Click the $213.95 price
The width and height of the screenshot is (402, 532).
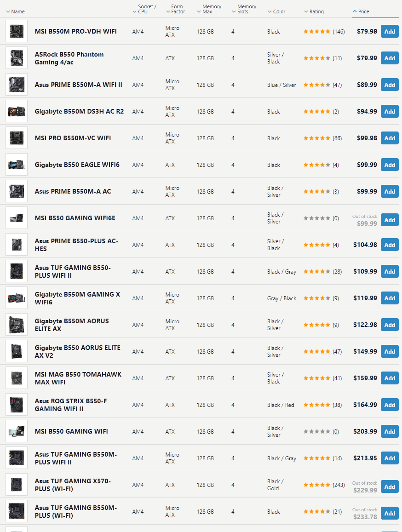click(365, 458)
